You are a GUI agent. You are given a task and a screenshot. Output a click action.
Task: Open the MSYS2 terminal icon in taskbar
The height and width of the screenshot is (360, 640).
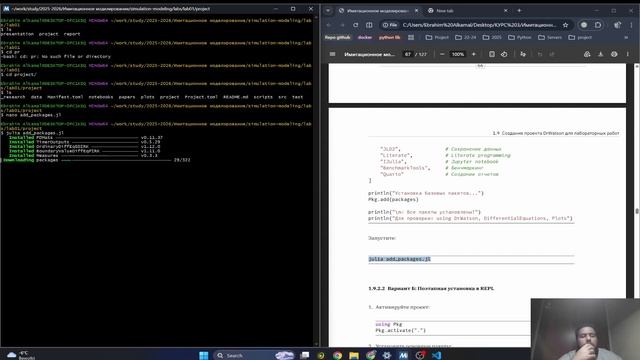click(403, 355)
